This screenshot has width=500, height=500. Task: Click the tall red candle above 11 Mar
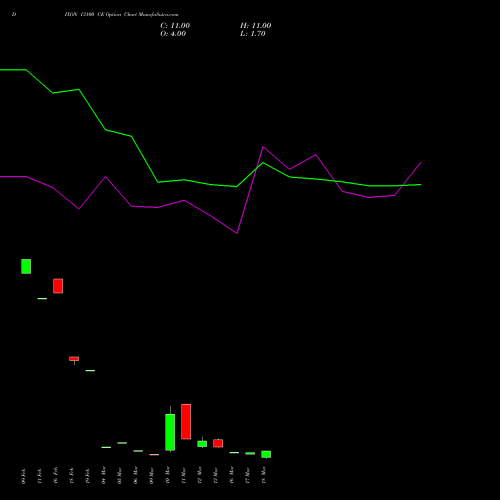(186, 422)
